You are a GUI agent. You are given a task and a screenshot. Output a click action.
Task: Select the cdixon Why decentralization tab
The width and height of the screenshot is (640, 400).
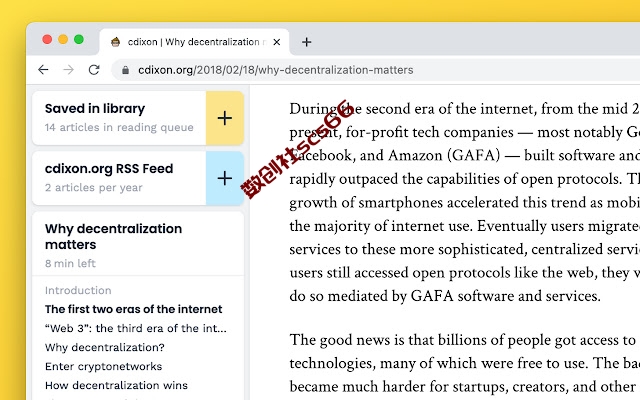(194, 42)
